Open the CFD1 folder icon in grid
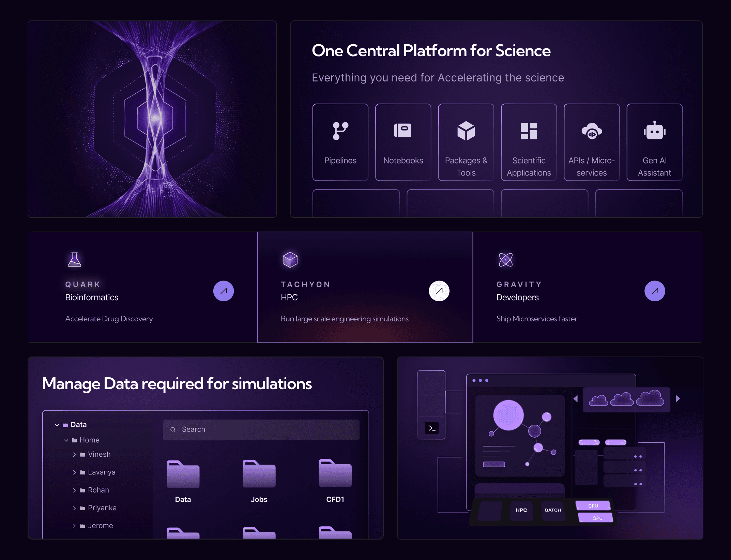Viewport: 731px width, 560px height. point(335,473)
